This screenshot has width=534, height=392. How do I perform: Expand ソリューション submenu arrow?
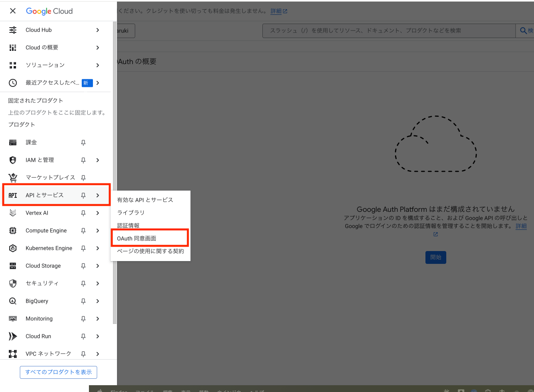click(98, 65)
